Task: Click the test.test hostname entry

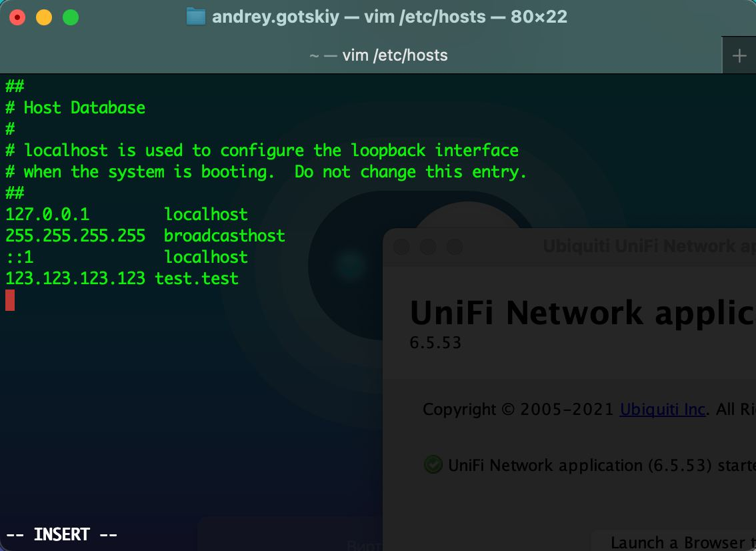Action: tap(197, 279)
